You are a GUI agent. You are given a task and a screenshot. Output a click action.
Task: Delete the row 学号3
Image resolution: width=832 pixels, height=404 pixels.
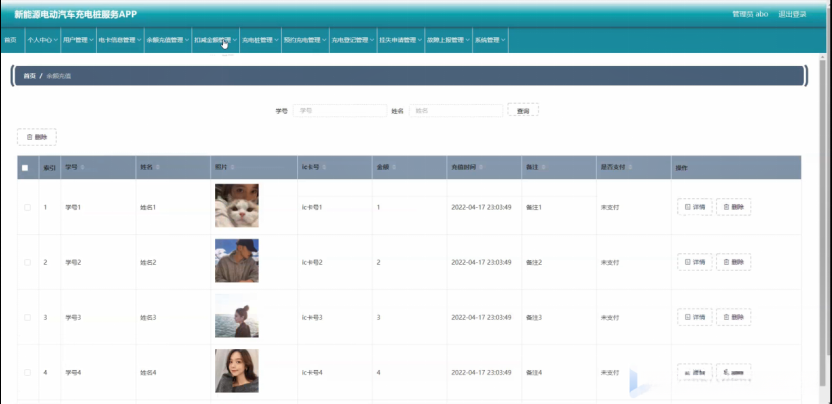733,317
